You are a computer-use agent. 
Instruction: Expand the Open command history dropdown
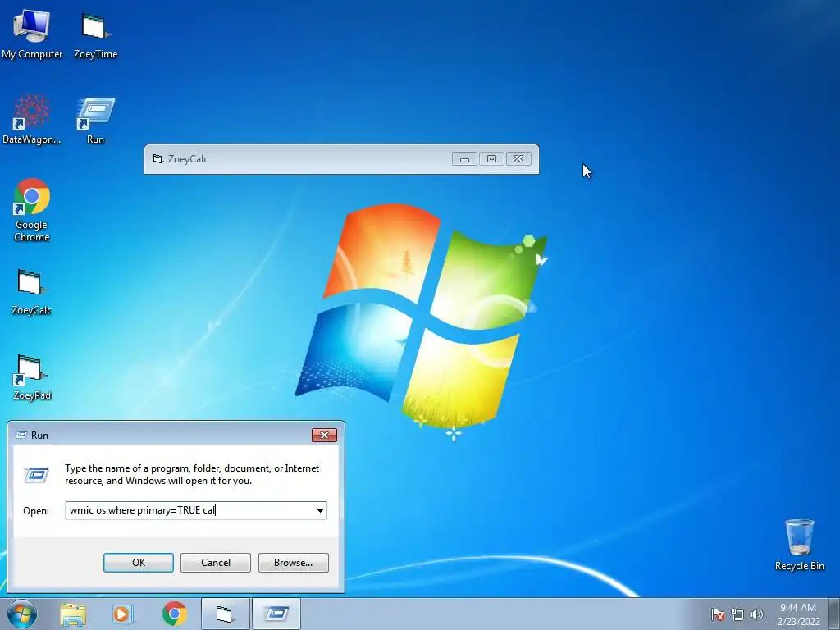coord(320,510)
